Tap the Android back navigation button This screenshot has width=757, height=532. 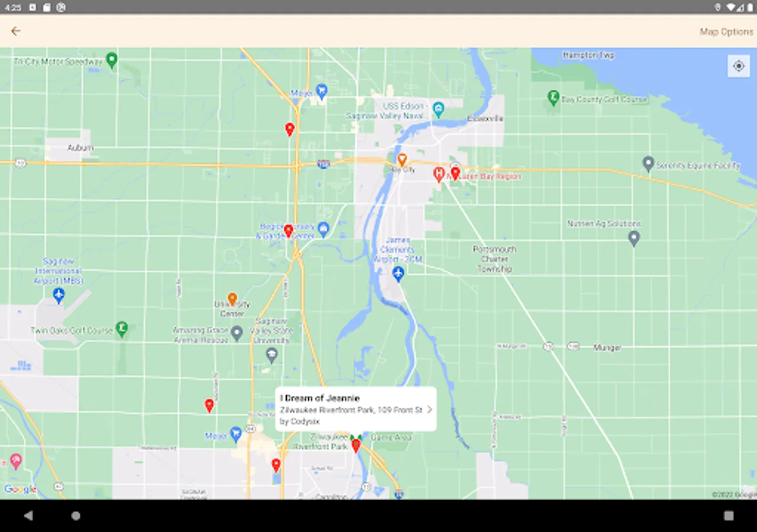tap(28, 515)
